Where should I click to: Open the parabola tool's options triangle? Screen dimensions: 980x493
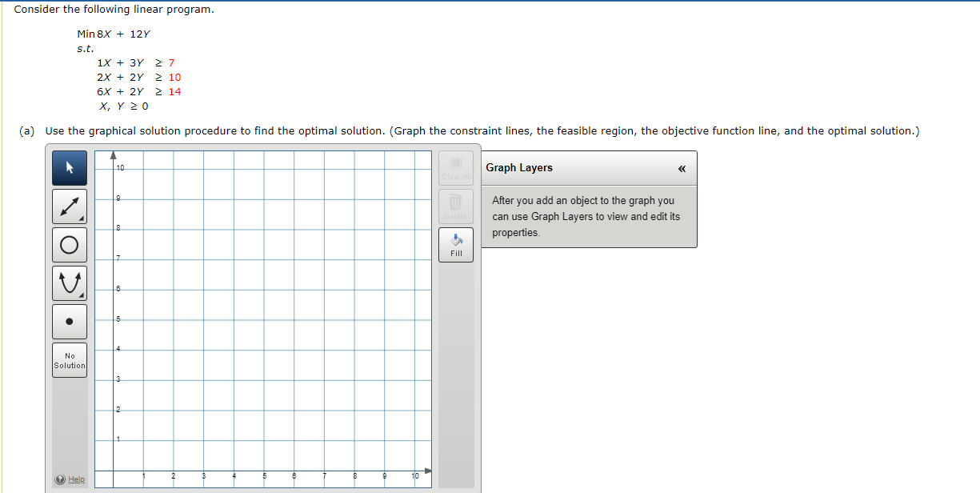80,294
